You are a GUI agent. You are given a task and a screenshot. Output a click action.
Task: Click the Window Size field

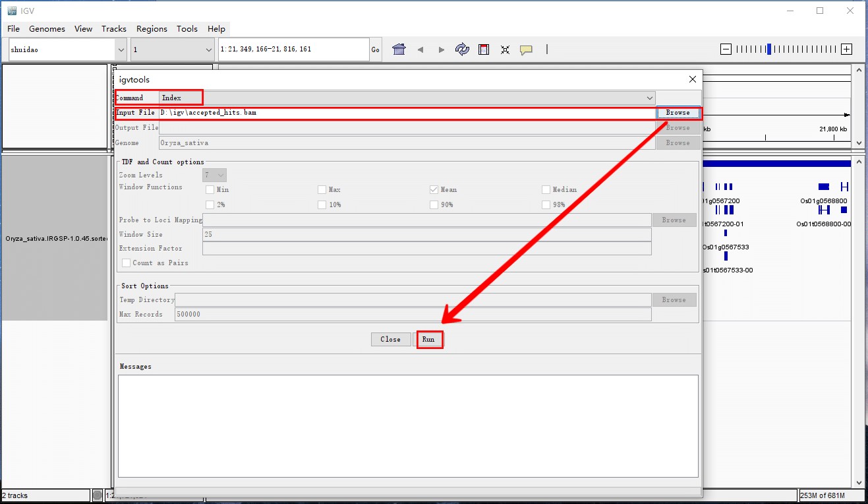(426, 234)
